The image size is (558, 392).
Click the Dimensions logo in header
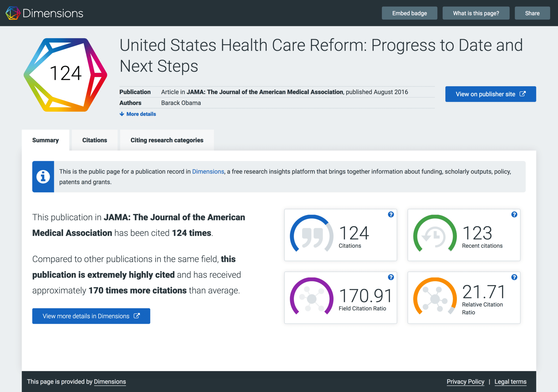(44, 13)
